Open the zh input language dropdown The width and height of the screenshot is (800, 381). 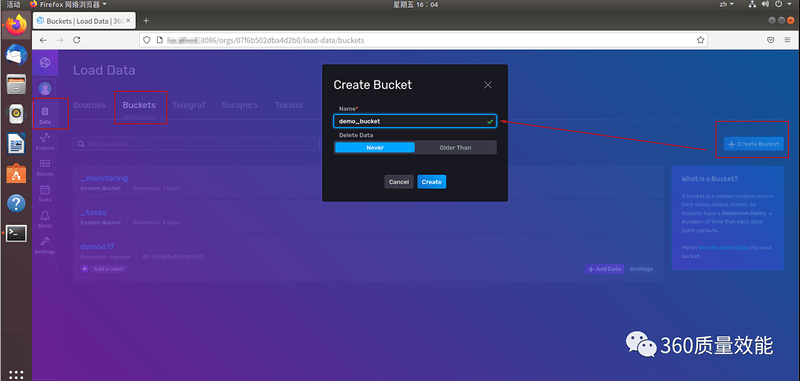[x=727, y=4]
